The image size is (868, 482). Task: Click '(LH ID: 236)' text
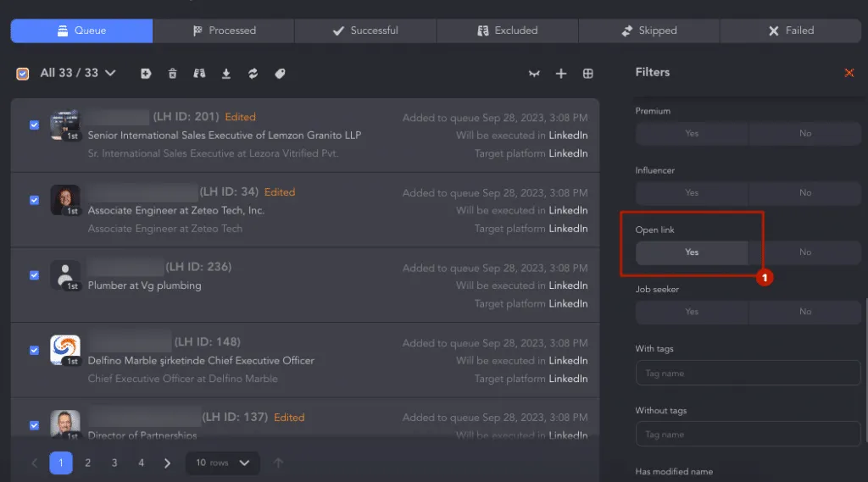[x=198, y=267]
